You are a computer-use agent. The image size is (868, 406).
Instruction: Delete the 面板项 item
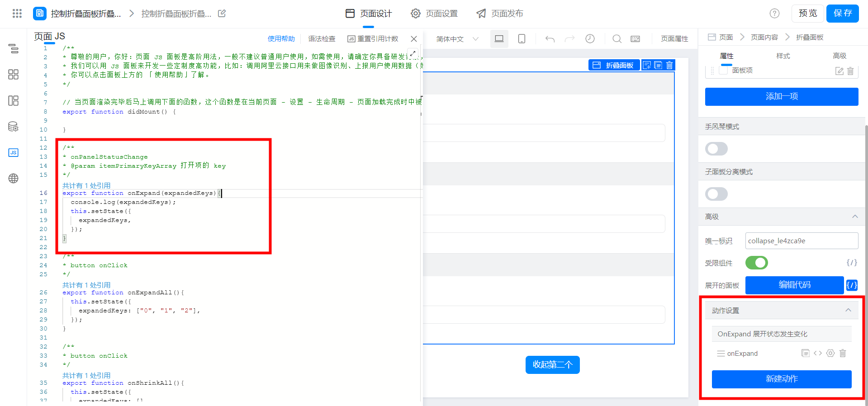tap(850, 71)
